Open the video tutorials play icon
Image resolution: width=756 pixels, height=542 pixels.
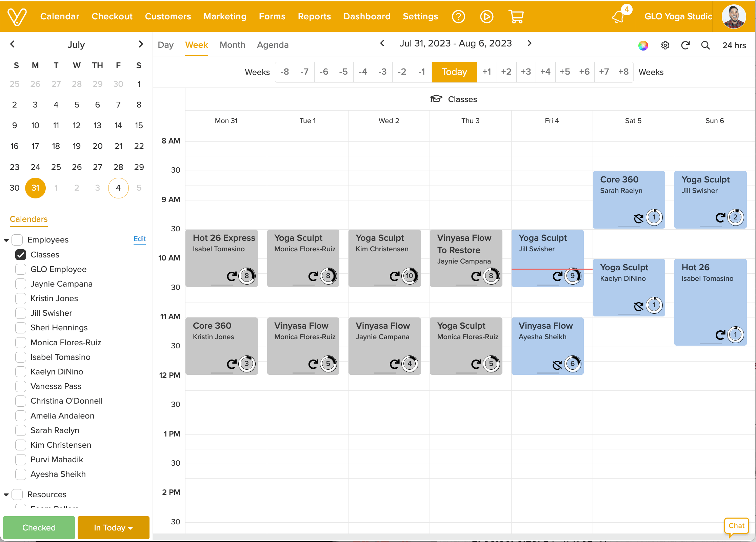click(486, 16)
